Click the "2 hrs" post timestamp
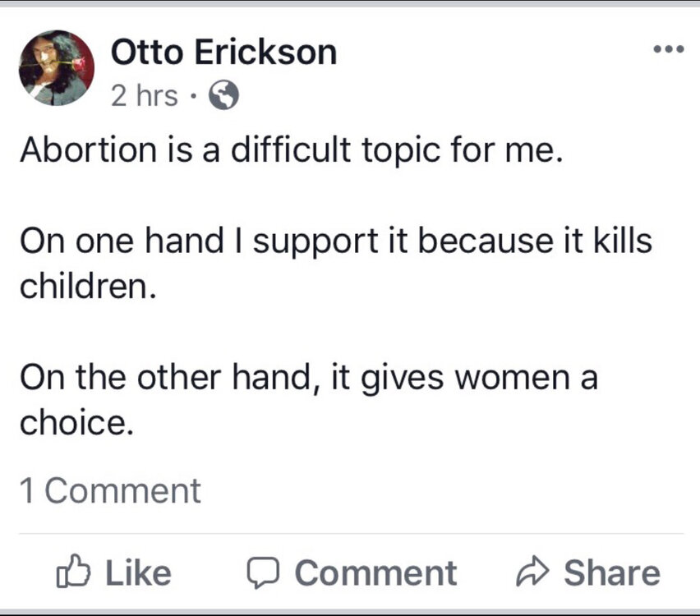Viewport: 700px width, 616px height. coord(143,97)
